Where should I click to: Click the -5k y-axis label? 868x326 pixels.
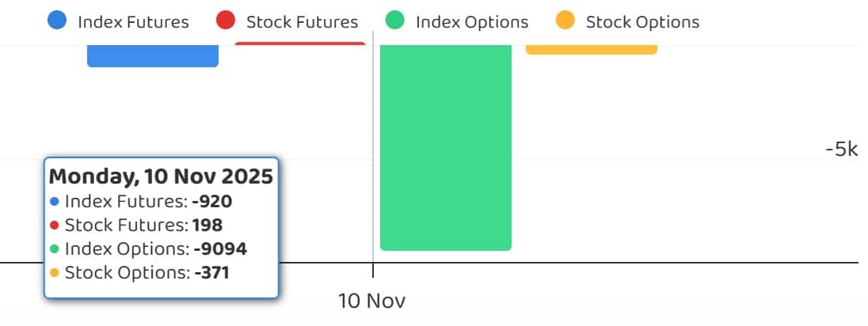point(840,150)
